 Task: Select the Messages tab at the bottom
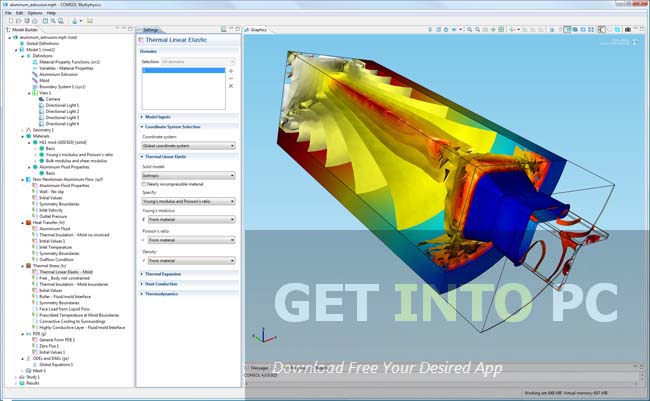pos(258,368)
